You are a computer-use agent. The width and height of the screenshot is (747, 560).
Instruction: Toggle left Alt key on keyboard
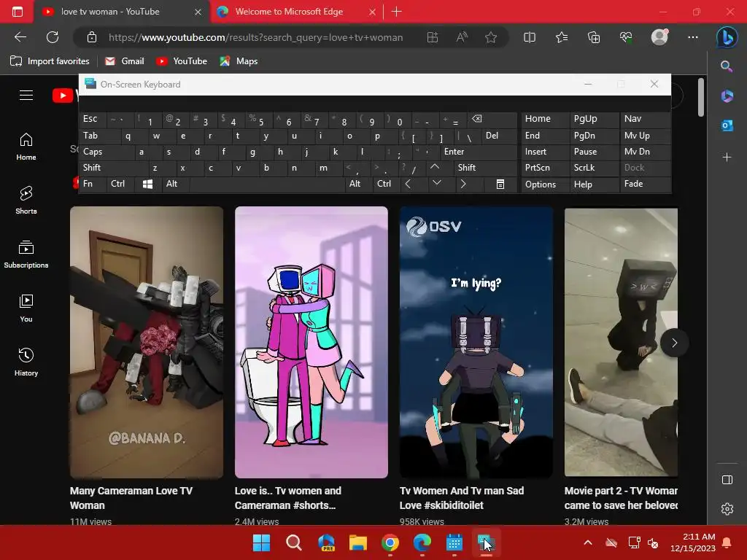[175, 184]
